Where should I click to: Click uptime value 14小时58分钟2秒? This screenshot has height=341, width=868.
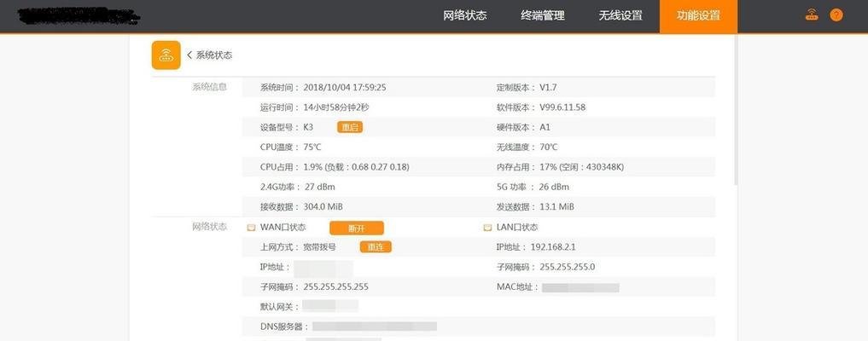pos(336,107)
